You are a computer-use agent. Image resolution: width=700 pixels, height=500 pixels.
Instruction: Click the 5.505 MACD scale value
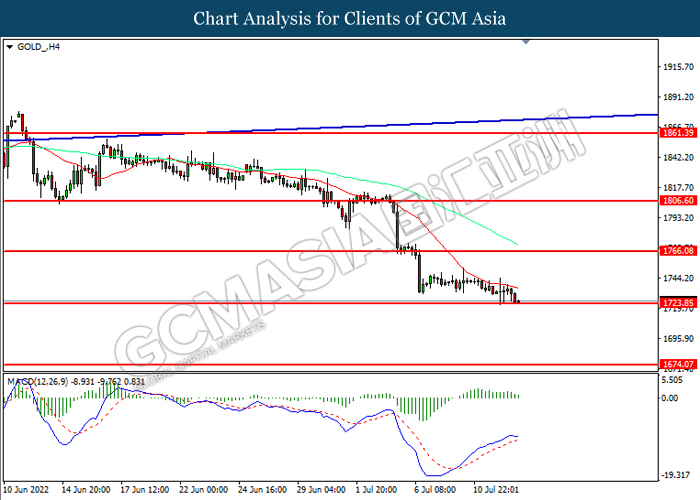[x=673, y=380]
